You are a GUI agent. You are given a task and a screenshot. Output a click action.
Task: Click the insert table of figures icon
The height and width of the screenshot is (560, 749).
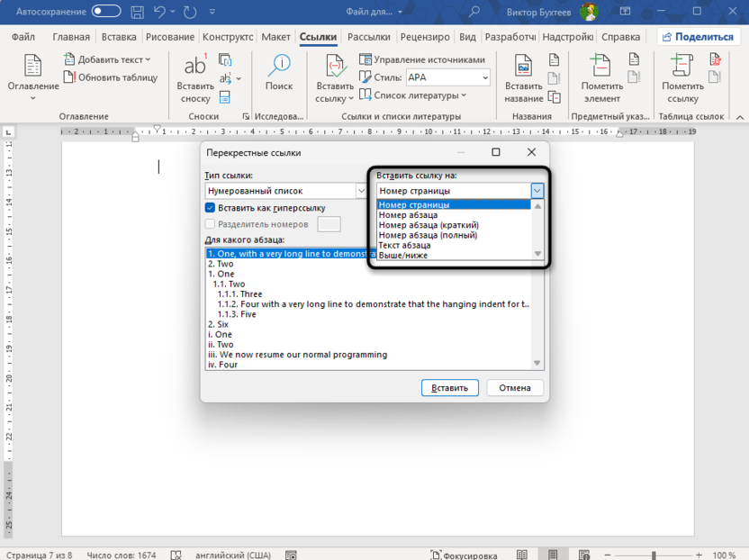555,59
